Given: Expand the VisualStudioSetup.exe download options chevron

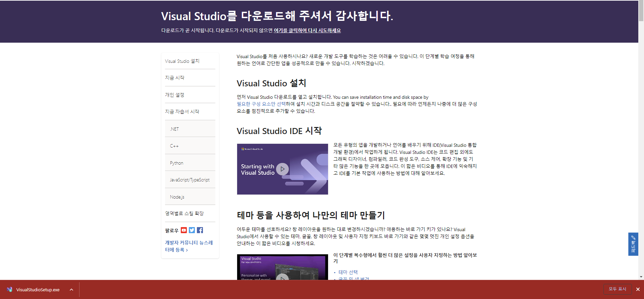Looking at the screenshot, I should [x=71, y=290].
